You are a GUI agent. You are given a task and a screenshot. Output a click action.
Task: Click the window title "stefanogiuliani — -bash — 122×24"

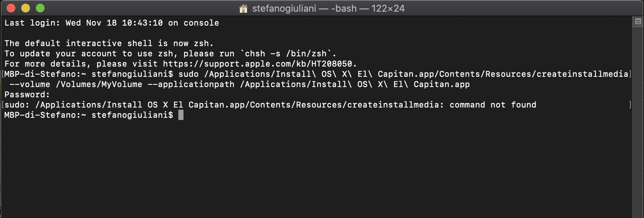point(328,8)
